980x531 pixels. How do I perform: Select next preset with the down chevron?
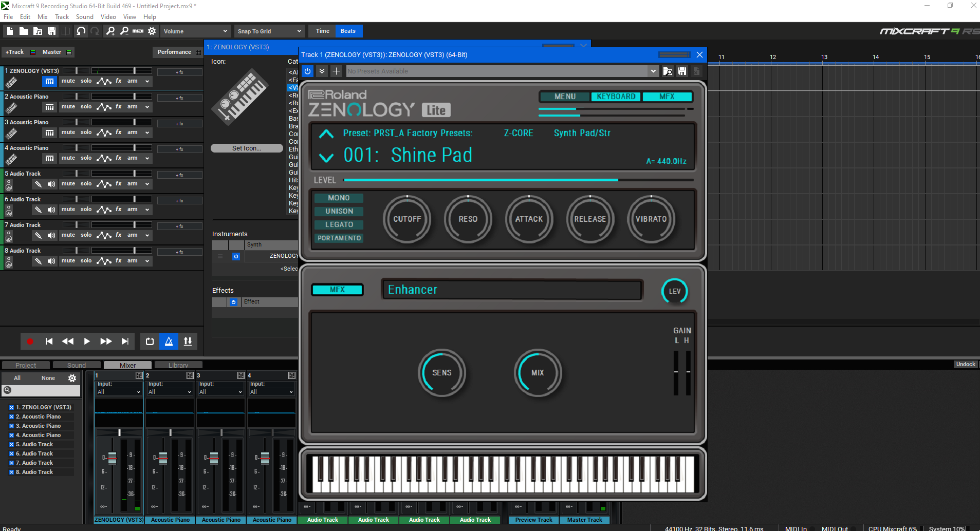pyautogui.click(x=326, y=157)
